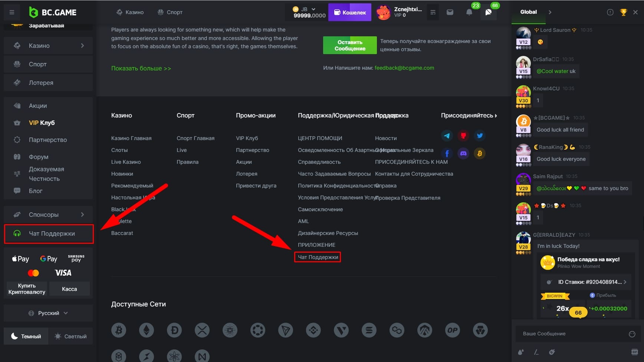Open the Bitcoin forum social icon
Screen dimensions: 644x362
(x=480, y=153)
